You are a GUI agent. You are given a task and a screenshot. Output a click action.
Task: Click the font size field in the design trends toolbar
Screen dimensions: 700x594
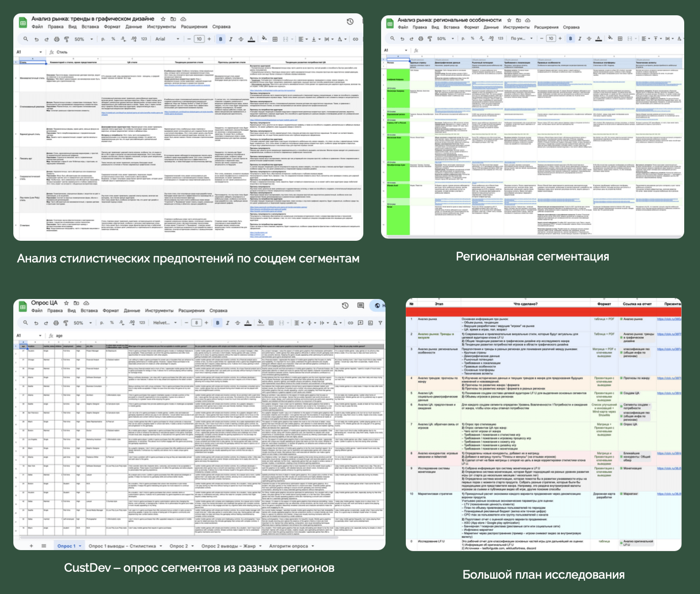pyautogui.click(x=199, y=39)
